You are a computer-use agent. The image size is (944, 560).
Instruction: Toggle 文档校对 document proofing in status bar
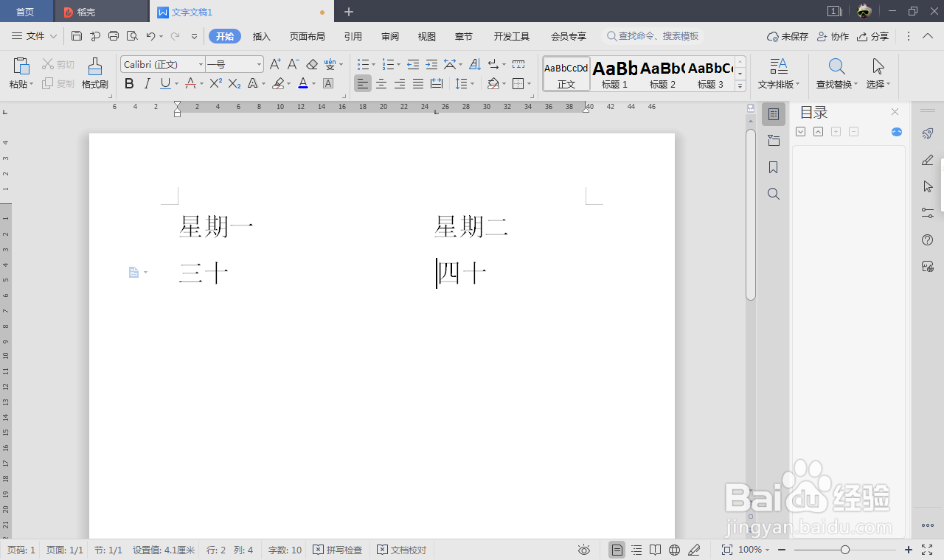tap(401, 550)
